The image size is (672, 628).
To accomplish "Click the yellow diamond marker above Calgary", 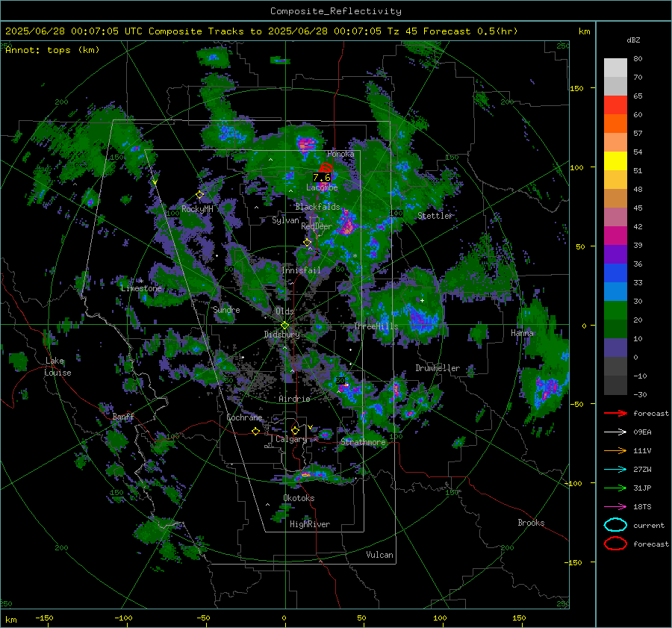I will pyautogui.click(x=295, y=430).
